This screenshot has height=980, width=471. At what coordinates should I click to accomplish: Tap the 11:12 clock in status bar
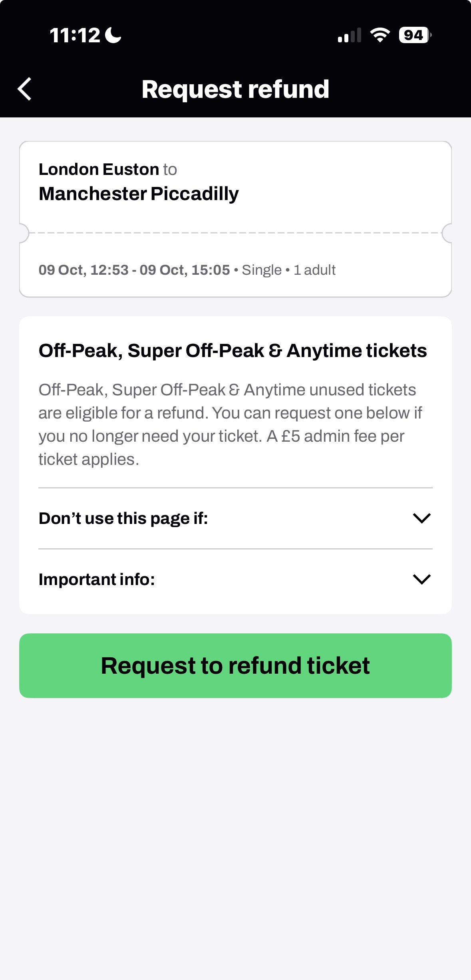pos(75,35)
